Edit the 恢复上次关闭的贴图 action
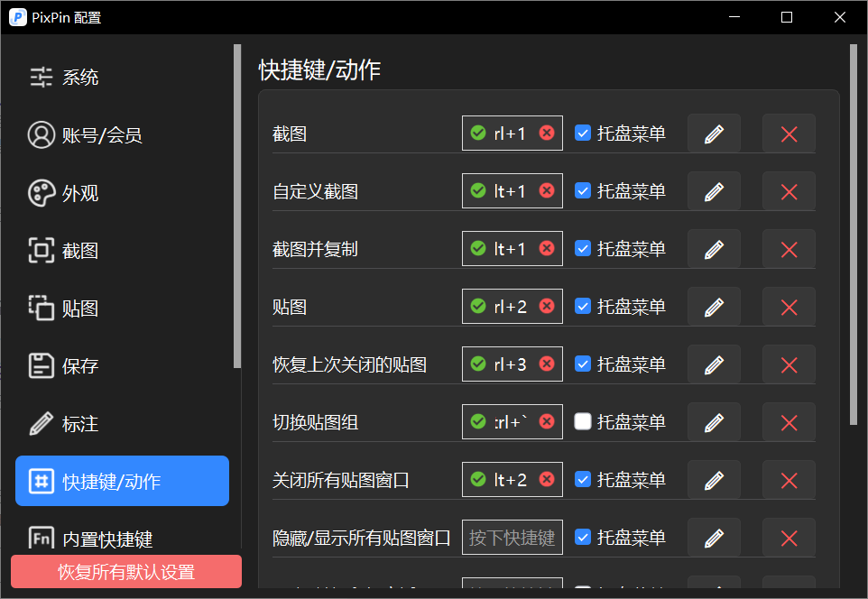Viewport: 868px width, 599px height. coord(714,364)
